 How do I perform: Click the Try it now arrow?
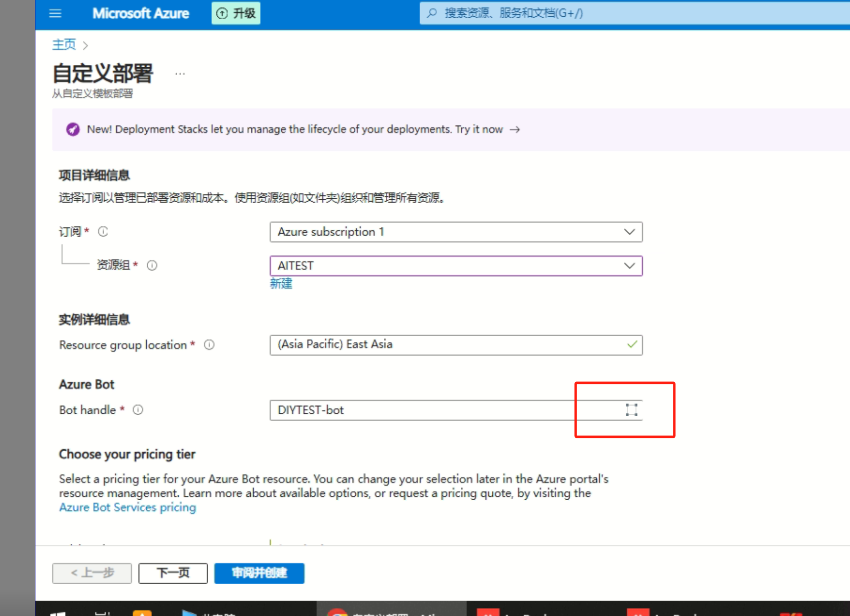pyautogui.click(x=515, y=130)
